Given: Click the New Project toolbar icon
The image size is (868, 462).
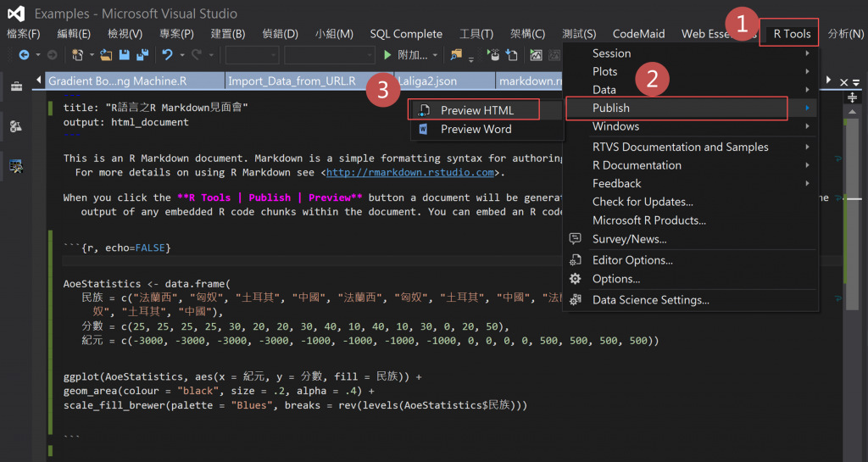Looking at the screenshot, I should pos(77,55).
